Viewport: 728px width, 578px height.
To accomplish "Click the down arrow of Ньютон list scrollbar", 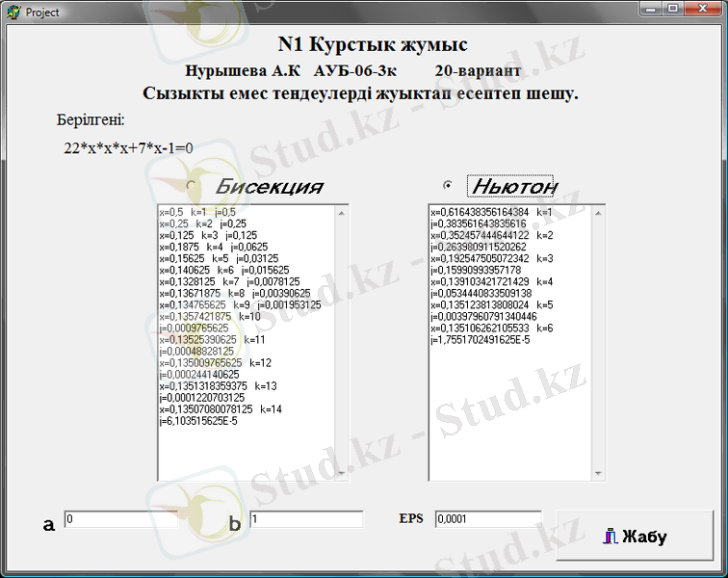I will point(598,473).
